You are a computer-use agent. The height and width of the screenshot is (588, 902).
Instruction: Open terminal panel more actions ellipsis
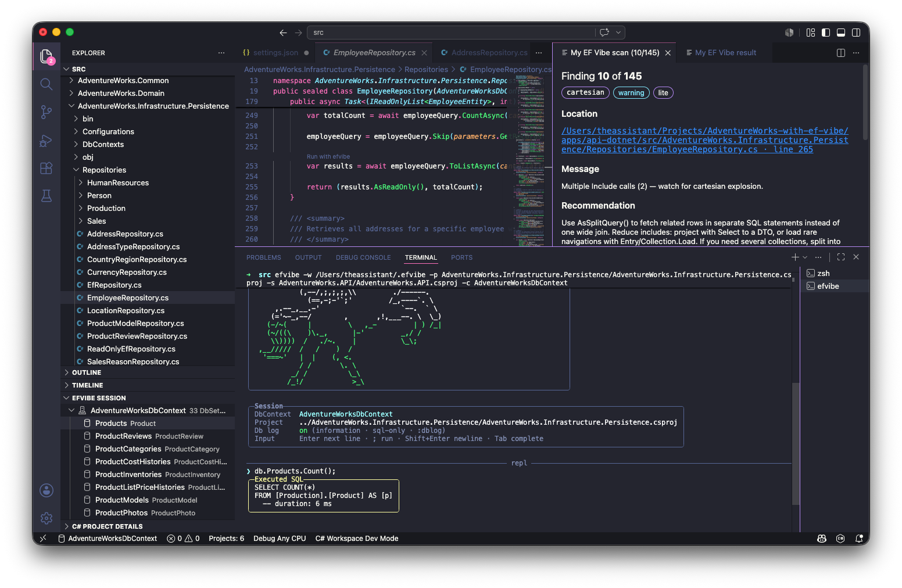[x=818, y=257]
